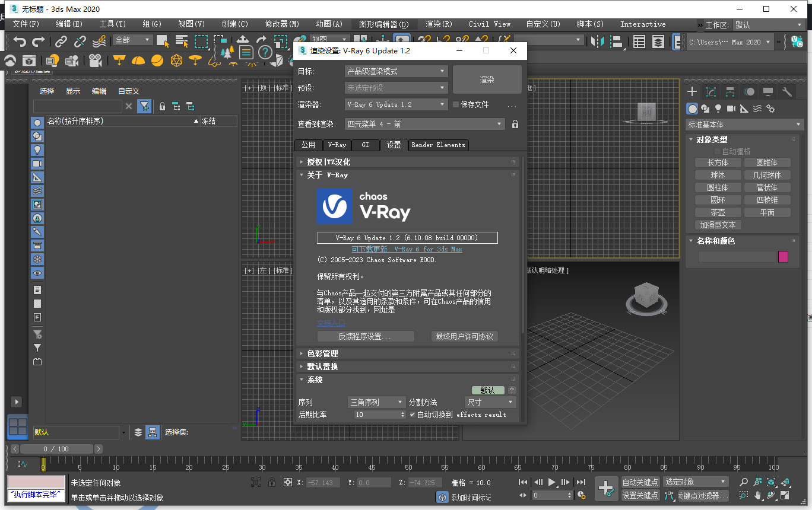Open the Sequence triangulation dropdown
Image resolution: width=812 pixels, height=510 pixels.
point(376,402)
